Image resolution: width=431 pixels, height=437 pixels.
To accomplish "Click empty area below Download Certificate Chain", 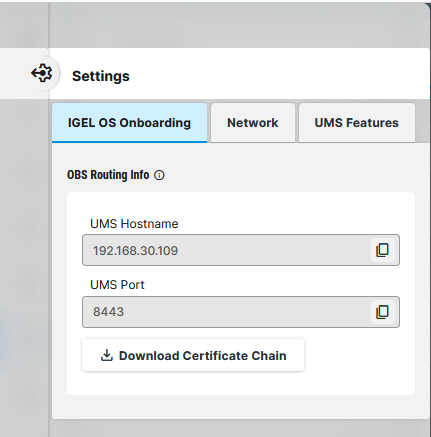I will tap(241, 383).
